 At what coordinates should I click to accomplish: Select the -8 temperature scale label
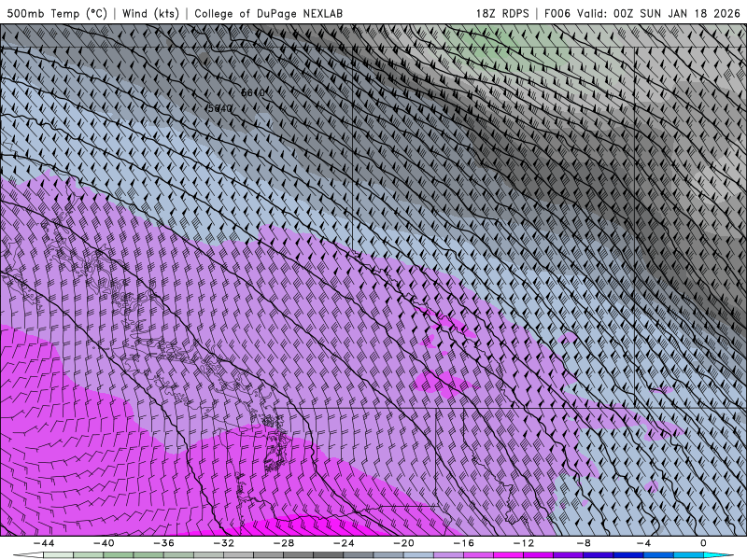pyautogui.click(x=584, y=543)
